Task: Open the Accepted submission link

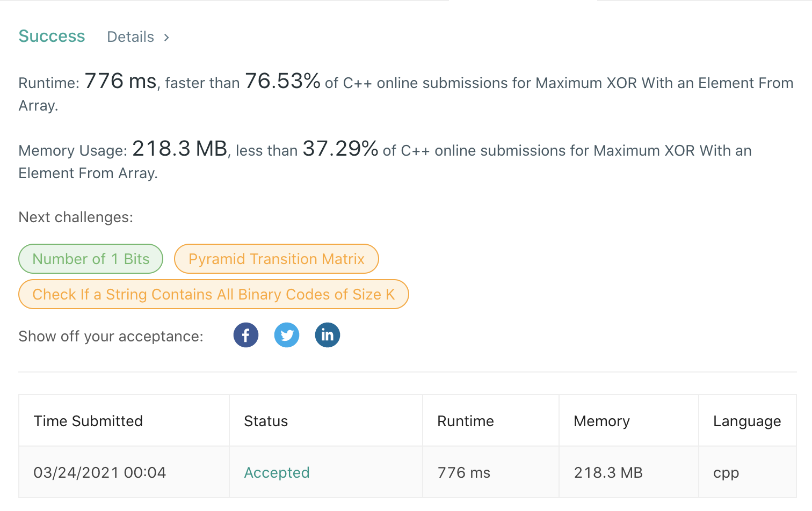Action: [x=277, y=472]
